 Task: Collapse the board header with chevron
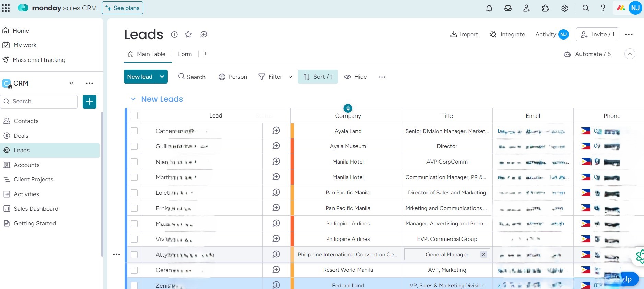pyautogui.click(x=630, y=54)
